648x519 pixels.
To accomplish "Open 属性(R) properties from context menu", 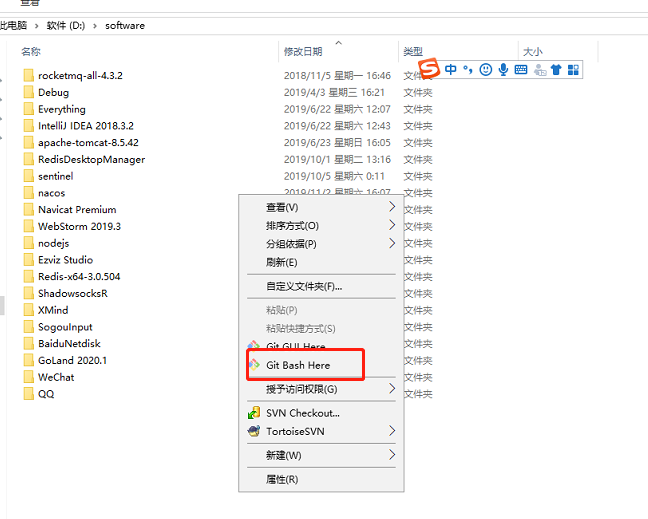I will point(281,479).
